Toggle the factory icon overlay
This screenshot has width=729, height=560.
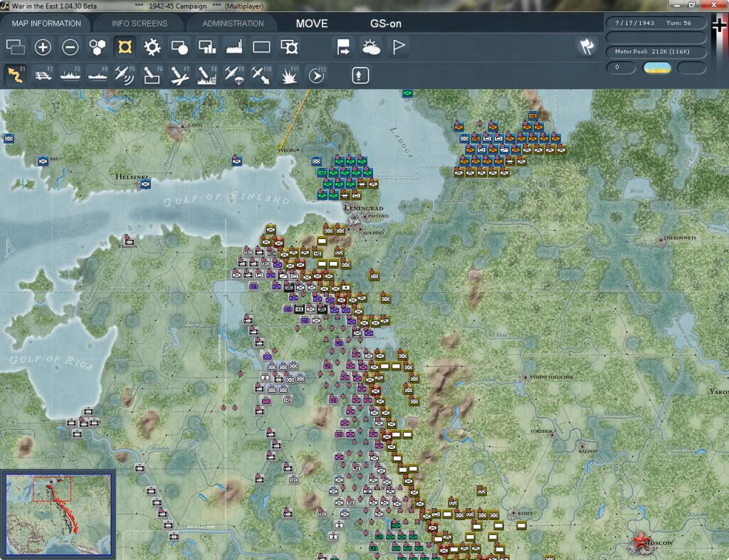pyautogui.click(x=234, y=47)
